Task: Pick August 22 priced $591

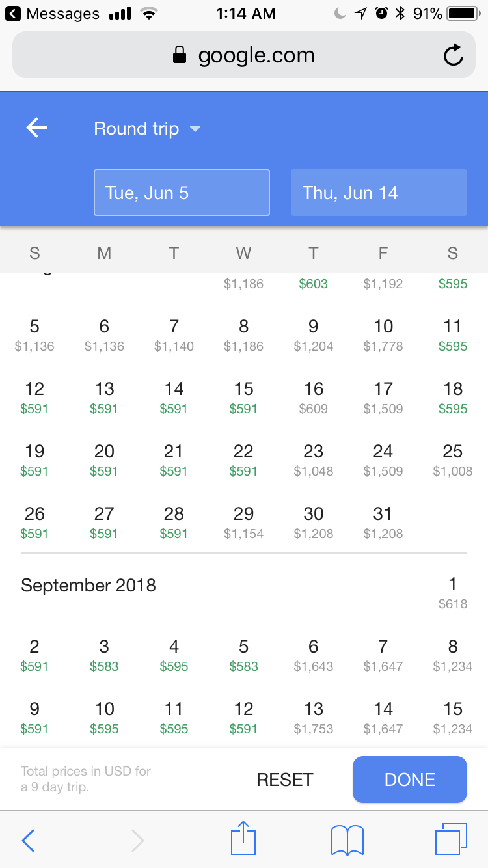Action: pyautogui.click(x=243, y=460)
